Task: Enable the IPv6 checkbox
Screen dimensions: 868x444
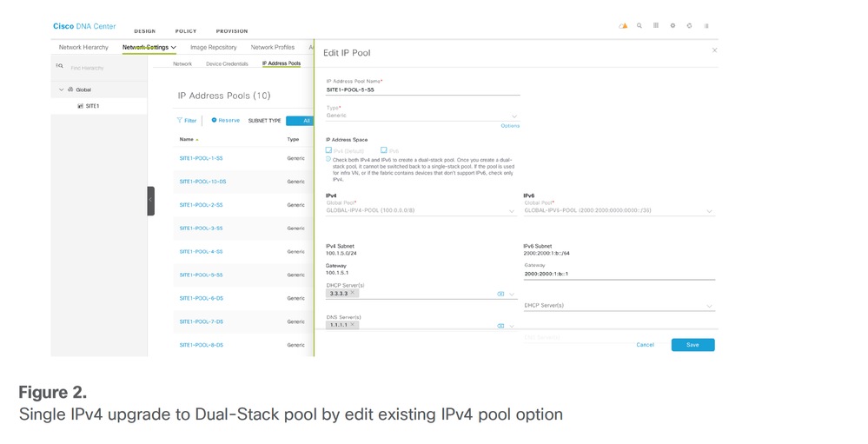Action: (x=383, y=150)
